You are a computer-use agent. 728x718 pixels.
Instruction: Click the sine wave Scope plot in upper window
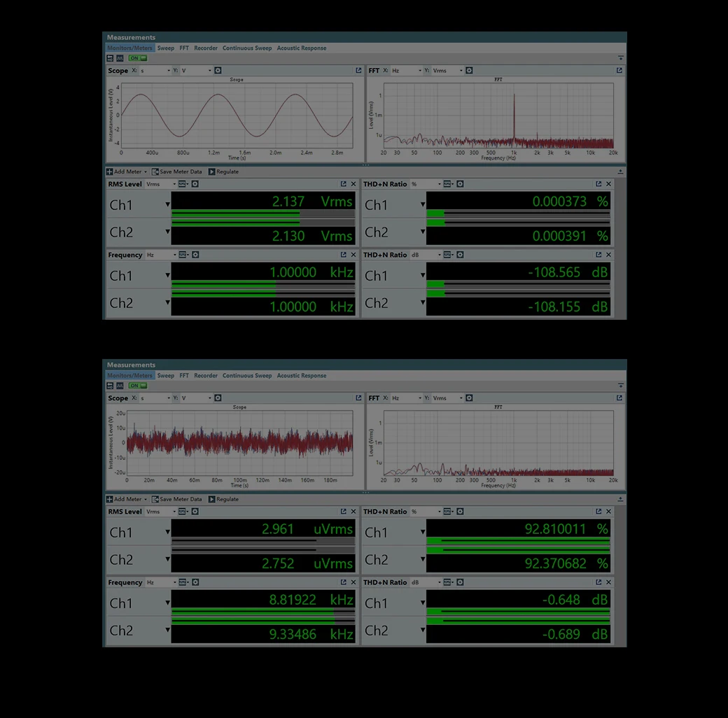point(237,115)
